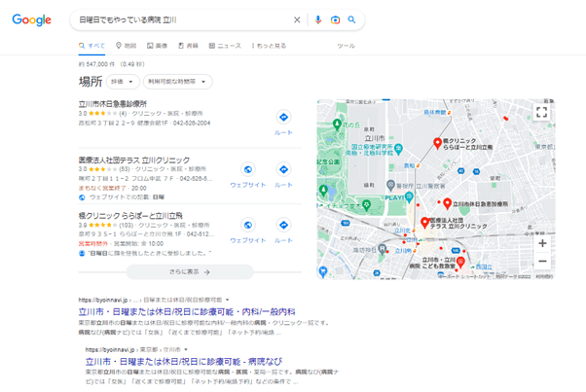Viewport: 586px width, 392px height.
Task: Click map pin for ららぽーと立川立飛 clinic
Action: [x=437, y=143]
